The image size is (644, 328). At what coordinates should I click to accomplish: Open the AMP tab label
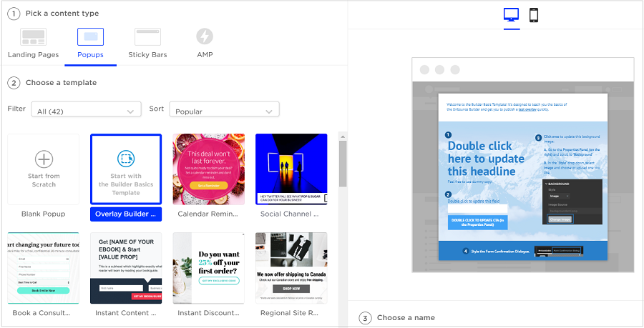tap(205, 54)
